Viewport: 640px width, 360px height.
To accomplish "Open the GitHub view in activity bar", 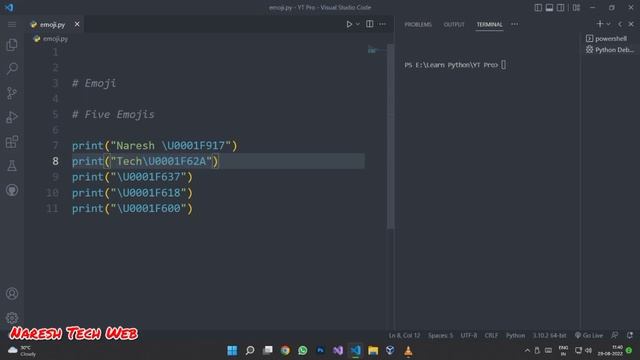I will 12,190.
